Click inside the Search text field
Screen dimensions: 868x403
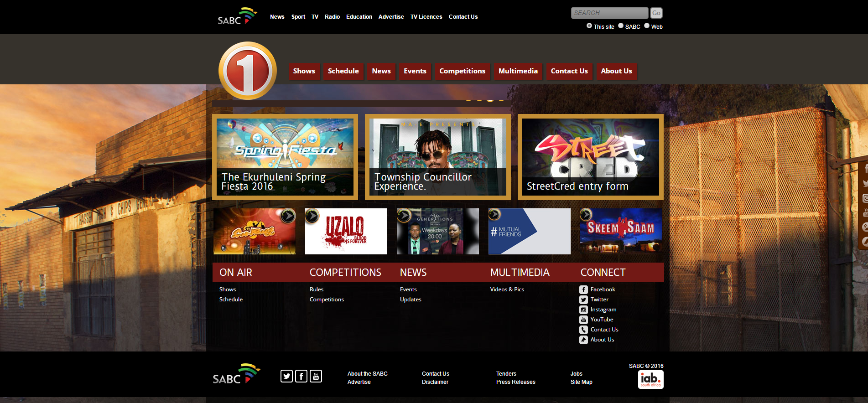tap(609, 13)
